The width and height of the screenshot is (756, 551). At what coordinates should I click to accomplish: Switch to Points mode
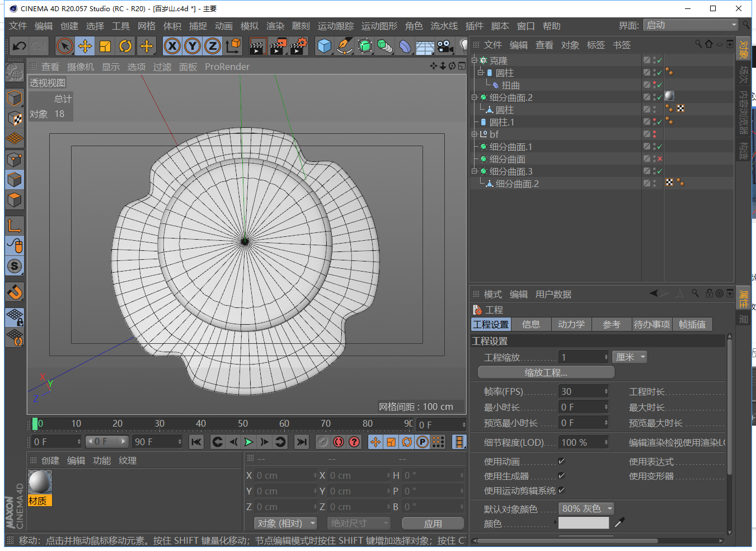tap(15, 160)
